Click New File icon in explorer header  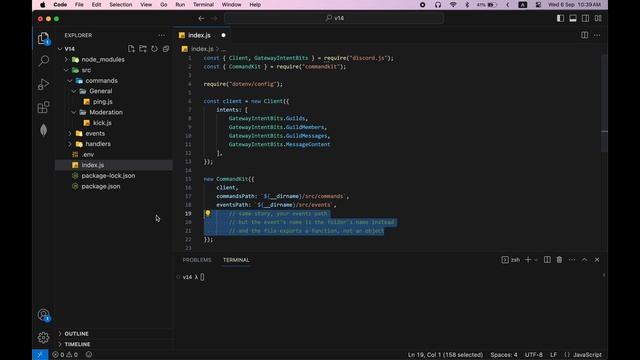tap(131, 49)
